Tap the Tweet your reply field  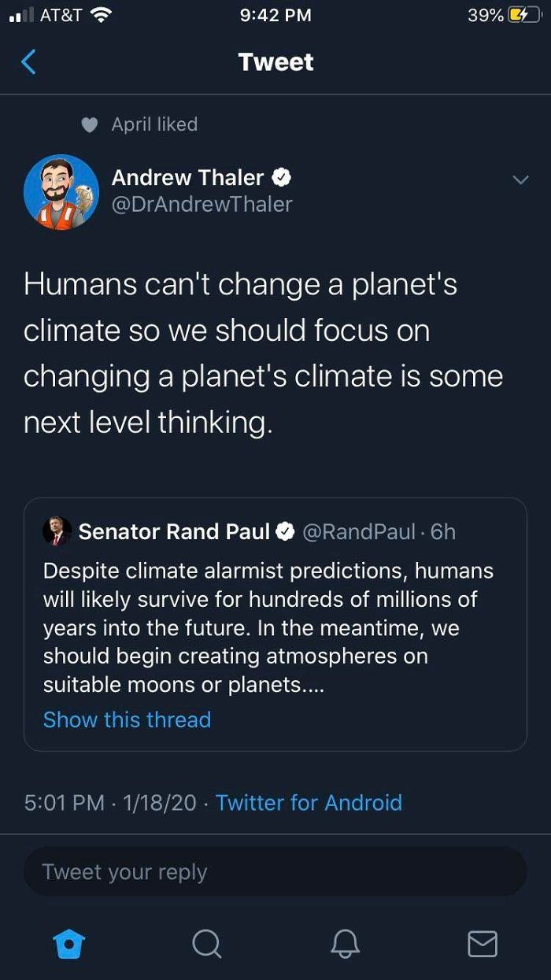click(x=275, y=871)
